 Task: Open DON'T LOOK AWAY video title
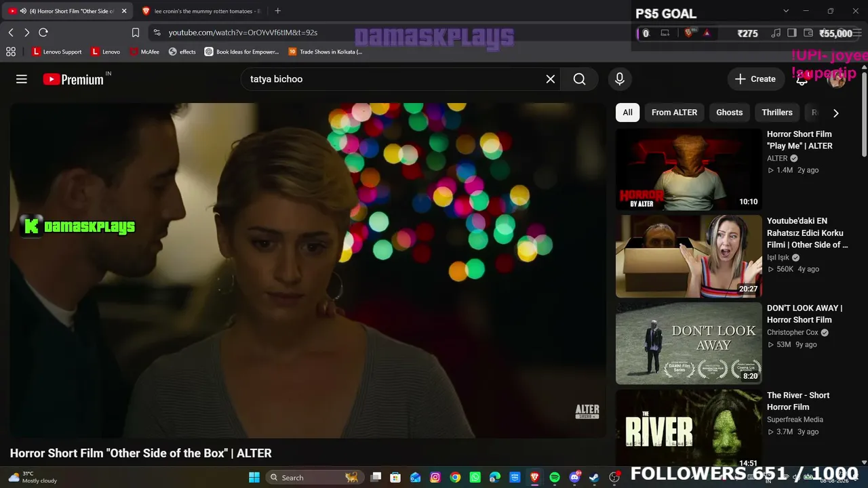click(805, 314)
